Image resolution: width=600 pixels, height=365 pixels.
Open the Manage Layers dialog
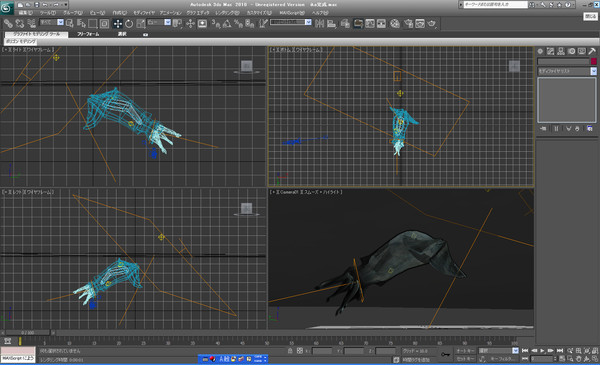point(345,24)
